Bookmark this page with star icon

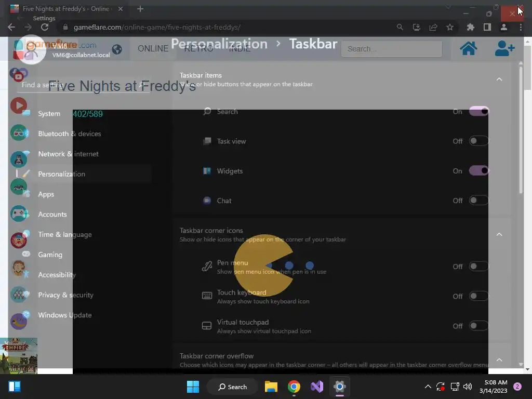coord(450,27)
